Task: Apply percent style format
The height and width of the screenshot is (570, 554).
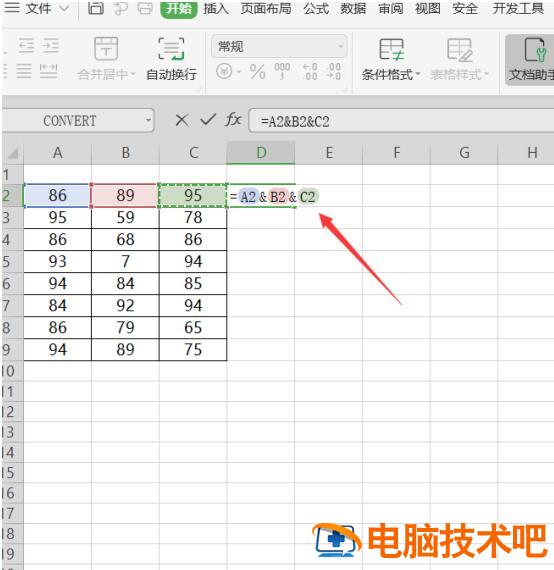Action: [258, 71]
